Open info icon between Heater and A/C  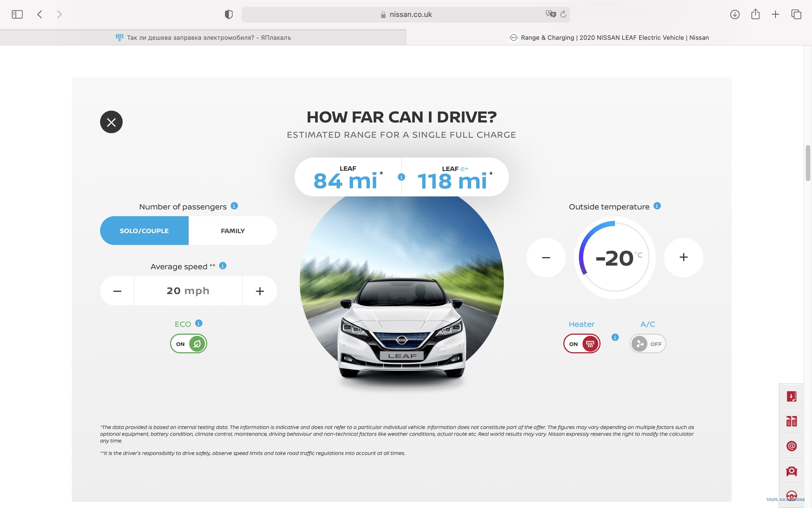[615, 337]
